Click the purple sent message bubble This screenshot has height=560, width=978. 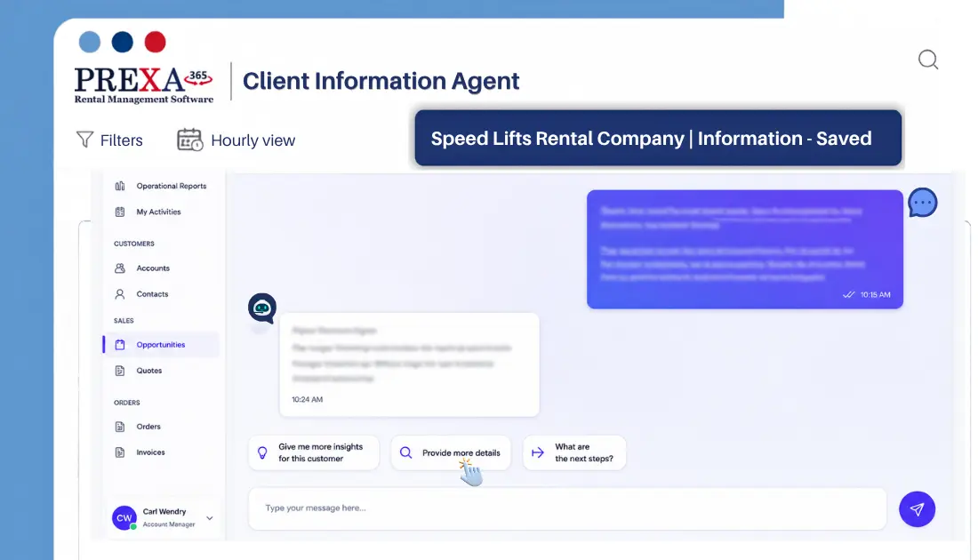[x=745, y=250]
